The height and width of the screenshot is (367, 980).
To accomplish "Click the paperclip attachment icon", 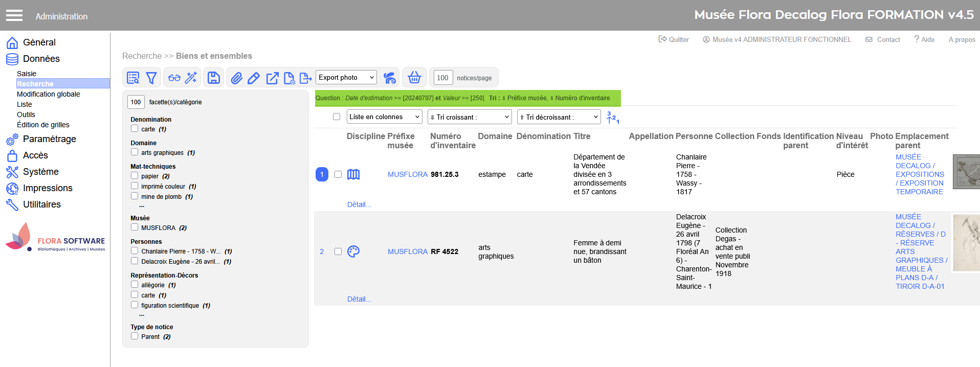I will (236, 78).
